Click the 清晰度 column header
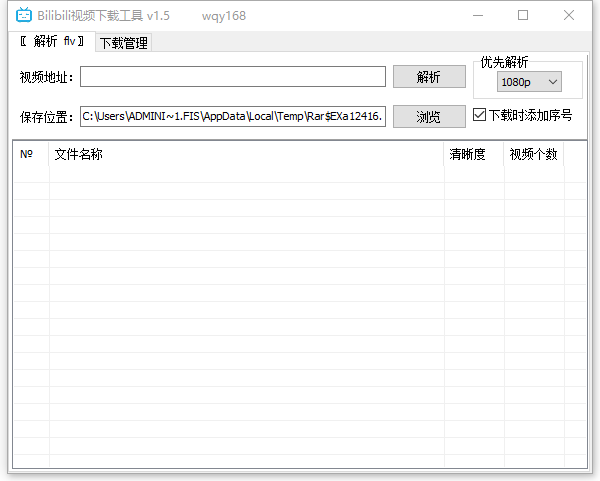Image resolution: width=600 pixels, height=481 pixels. pos(473,154)
